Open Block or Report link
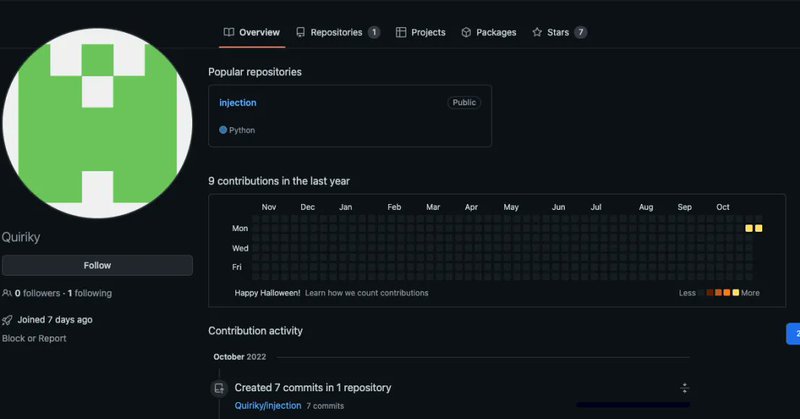The image size is (800, 419). click(34, 338)
